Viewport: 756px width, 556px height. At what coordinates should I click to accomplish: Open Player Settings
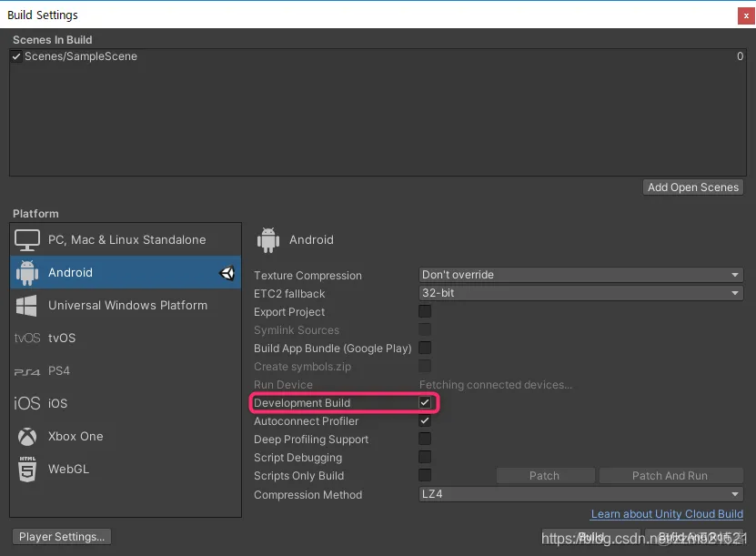62,537
